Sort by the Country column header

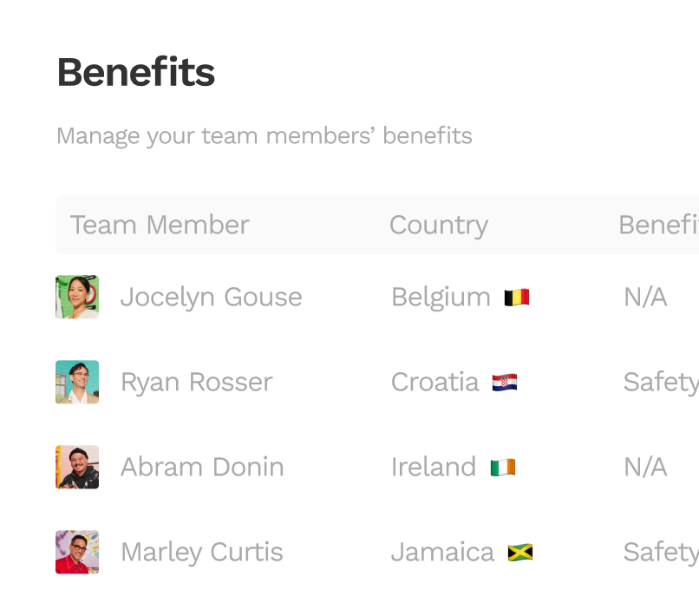click(438, 225)
